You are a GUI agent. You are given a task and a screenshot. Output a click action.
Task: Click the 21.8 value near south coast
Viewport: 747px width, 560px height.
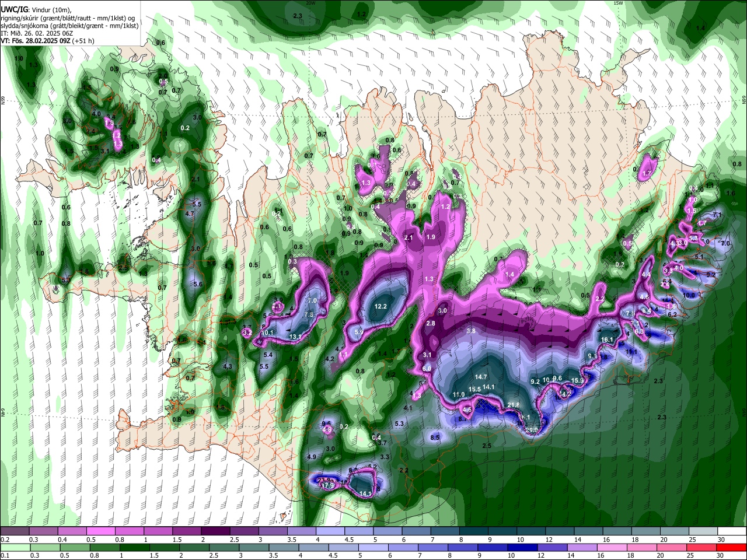[514, 405]
